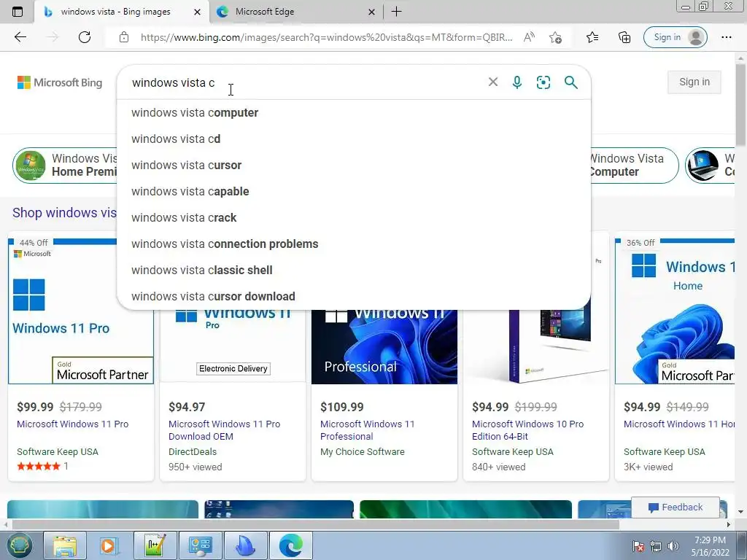747x560 pixels.
Task: Click the taskbar clock 7:29 PM
Action: [710, 540]
